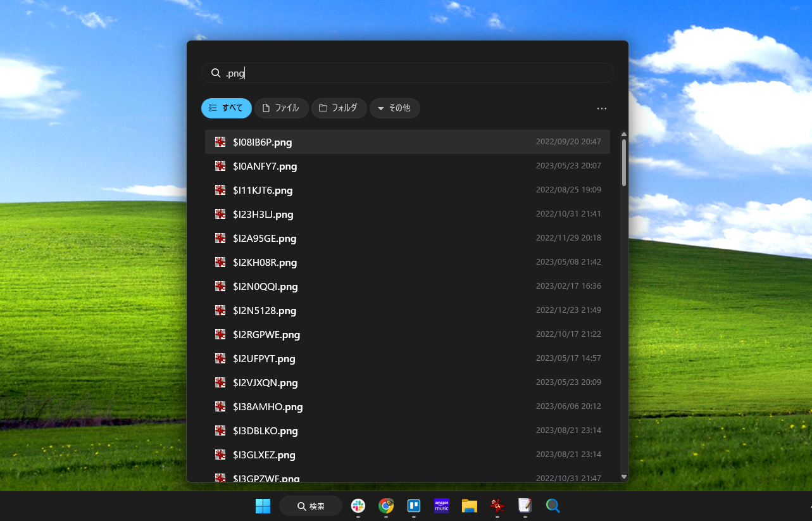Launch Google Chrome on the taskbar
This screenshot has width=812, height=521.
point(385,506)
